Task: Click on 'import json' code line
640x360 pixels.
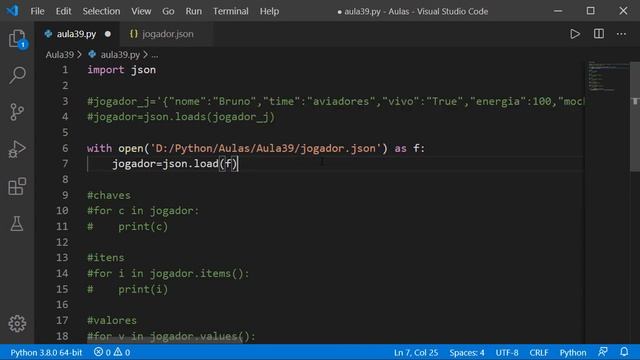Action: click(121, 70)
